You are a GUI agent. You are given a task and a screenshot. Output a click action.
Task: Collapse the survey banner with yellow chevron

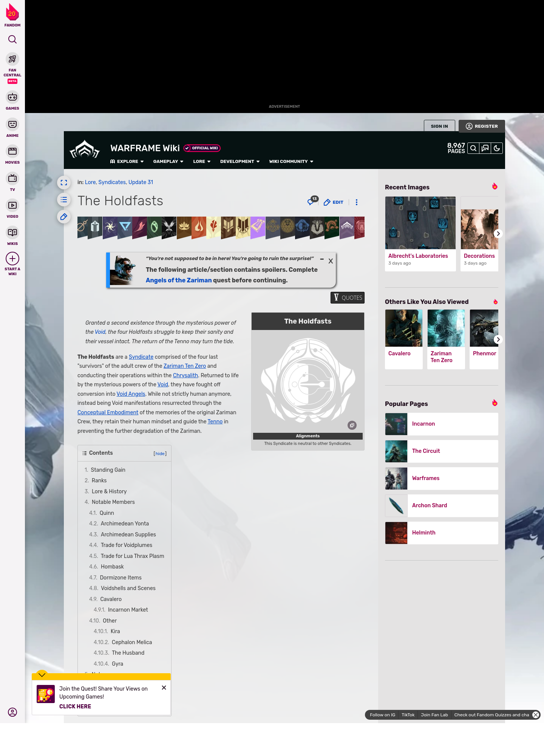[x=42, y=675]
